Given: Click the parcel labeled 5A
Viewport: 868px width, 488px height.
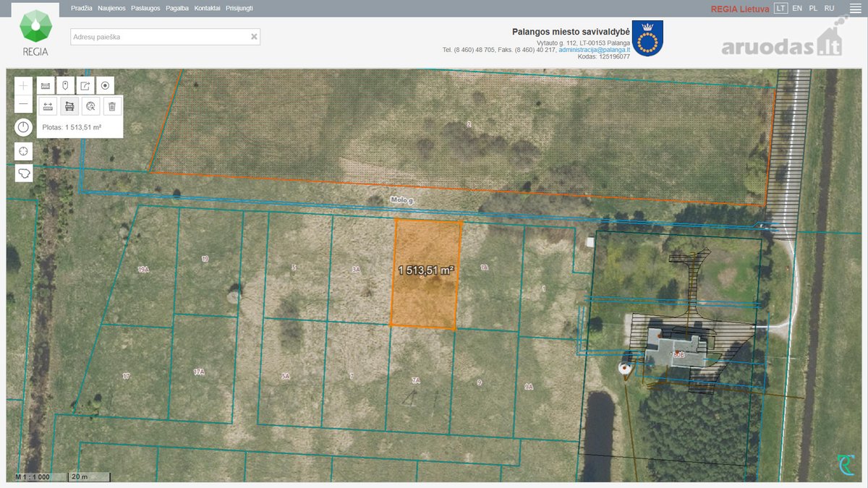Looking at the screenshot, I should pyautogui.click(x=286, y=376).
